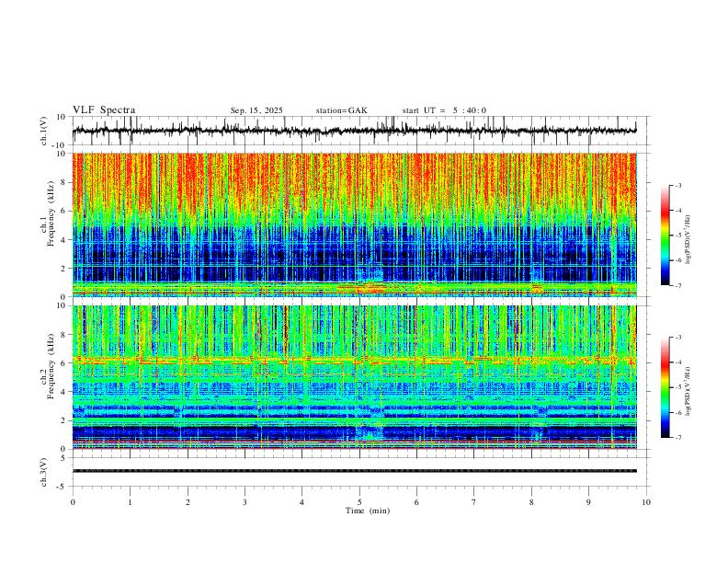This screenshot has height=563, width=728.
Task: Click the "-7" tick on ch.2 colorbar
Action: (677, 438)
